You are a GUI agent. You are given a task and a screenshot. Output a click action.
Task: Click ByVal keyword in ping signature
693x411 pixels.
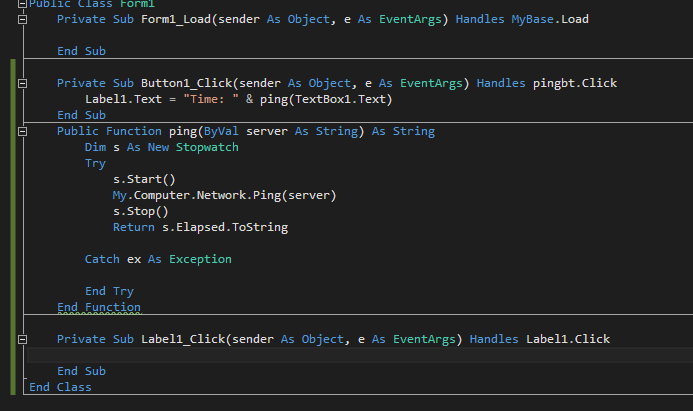(x=221, y=131)
